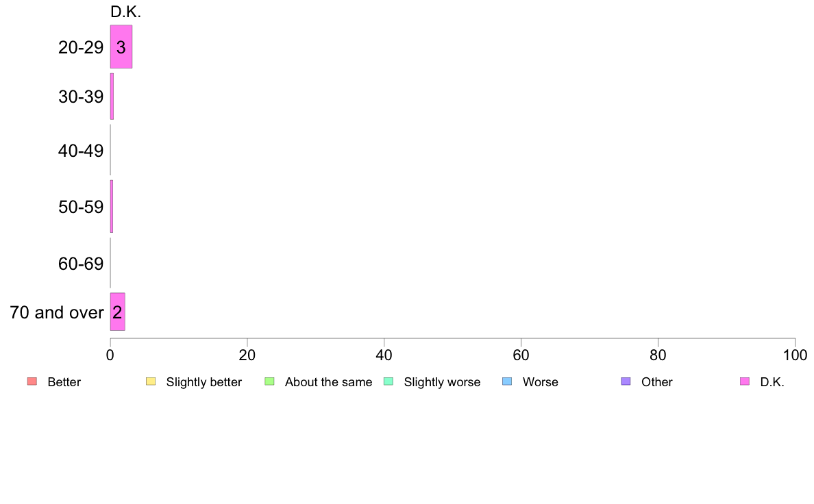
Task: Select the 40 tick label on x-axis
Action: click(384, 355)
